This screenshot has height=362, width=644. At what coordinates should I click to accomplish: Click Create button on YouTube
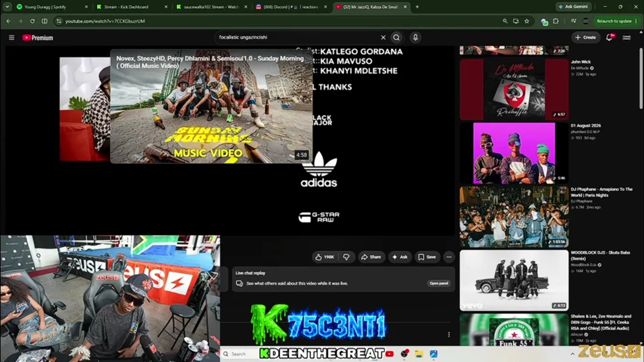coord(586,37)
